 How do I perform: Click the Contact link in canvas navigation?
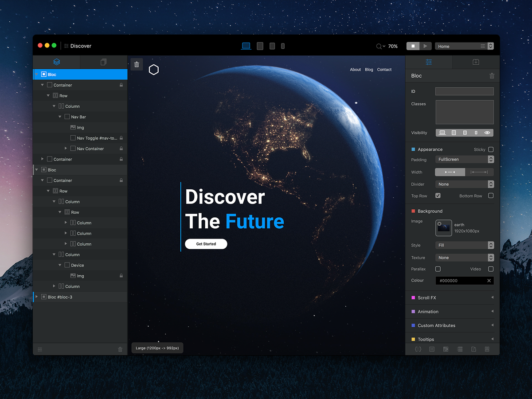(x=384, y=70)
